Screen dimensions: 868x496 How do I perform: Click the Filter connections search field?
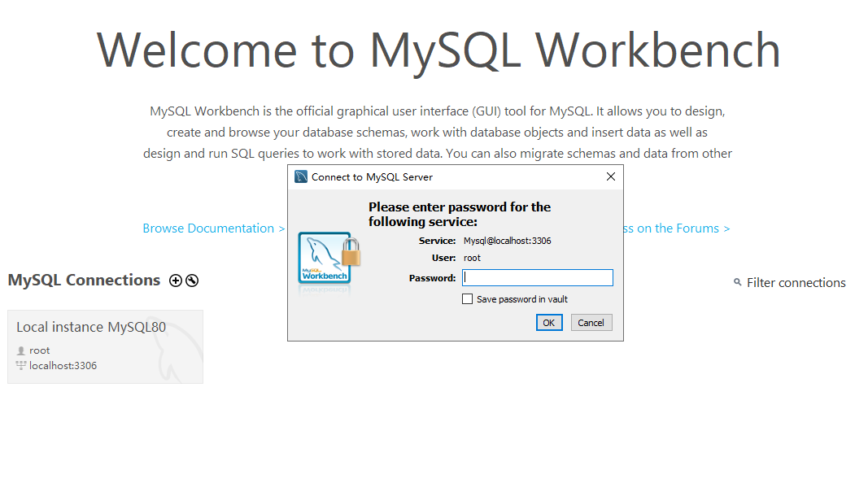[x=796, y=283]
